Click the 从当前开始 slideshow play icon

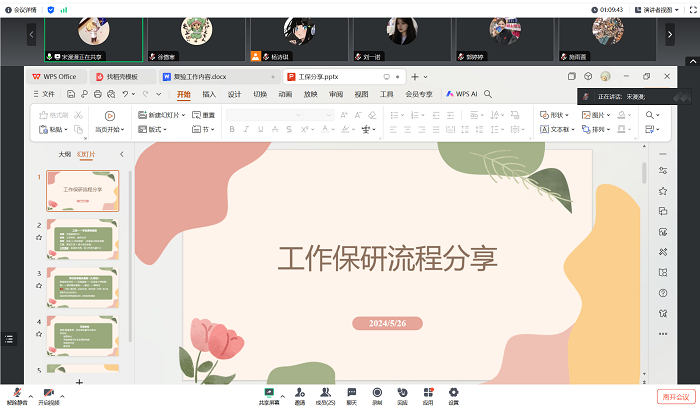[110, 116]
